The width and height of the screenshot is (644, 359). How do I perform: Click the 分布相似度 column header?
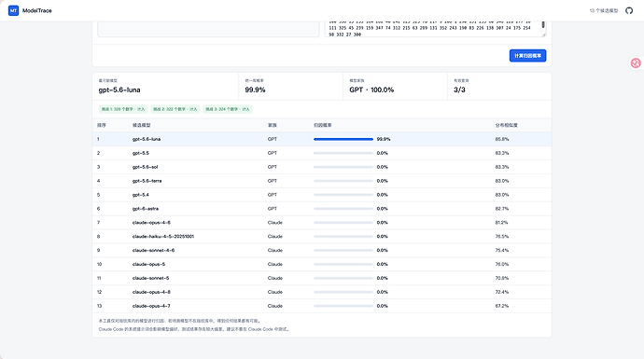(506, 125)
